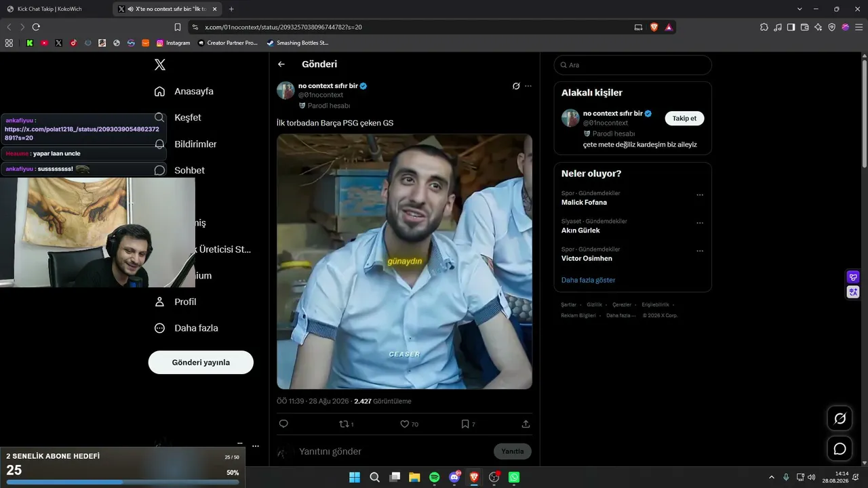This screenshot has width=868, height=488.
Task: Click the Takip et follow button
Action: [684, 118]
